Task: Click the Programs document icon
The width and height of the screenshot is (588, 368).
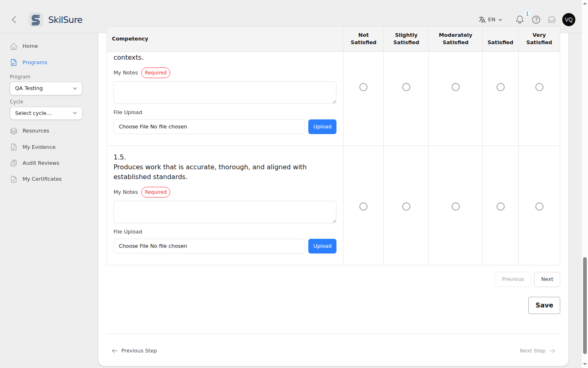Action: coord(14,63)
